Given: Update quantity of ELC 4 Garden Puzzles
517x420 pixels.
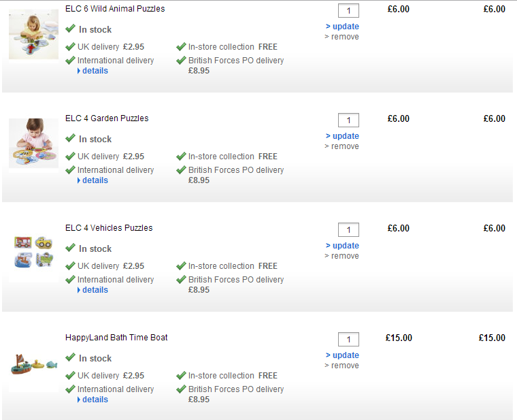Looking at the screenshot, I should [342, 136].
